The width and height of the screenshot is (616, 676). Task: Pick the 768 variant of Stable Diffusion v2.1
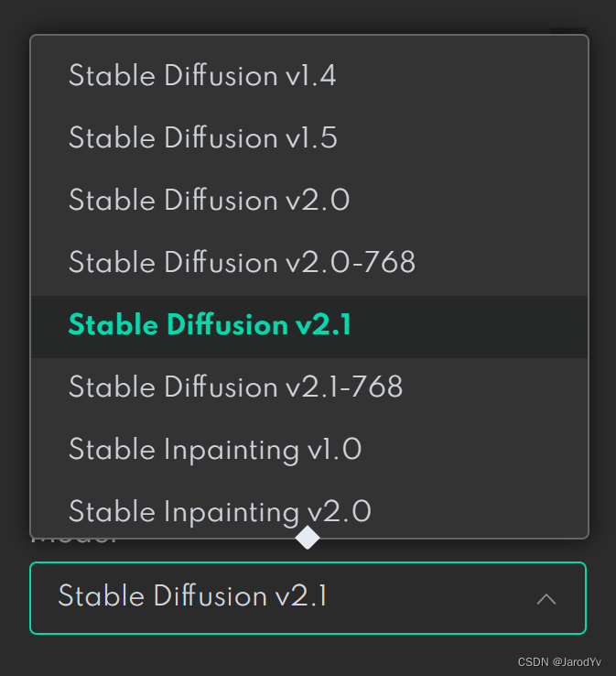[235, 387]
